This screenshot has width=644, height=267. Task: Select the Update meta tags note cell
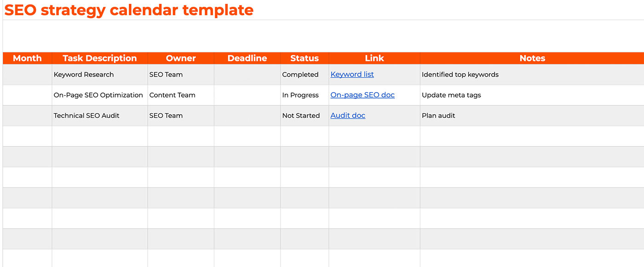pyautogui.click(x=451, y=95)
